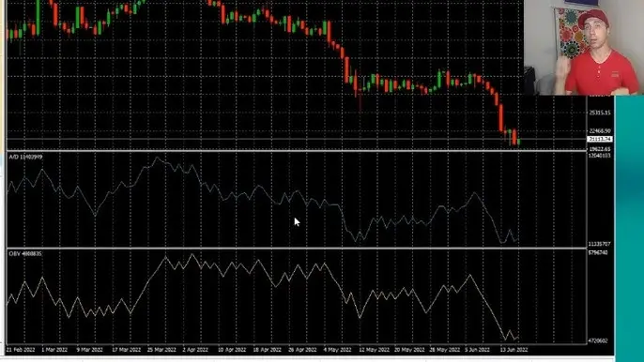Click the 22468.90 price scale label

click(600, 131)
